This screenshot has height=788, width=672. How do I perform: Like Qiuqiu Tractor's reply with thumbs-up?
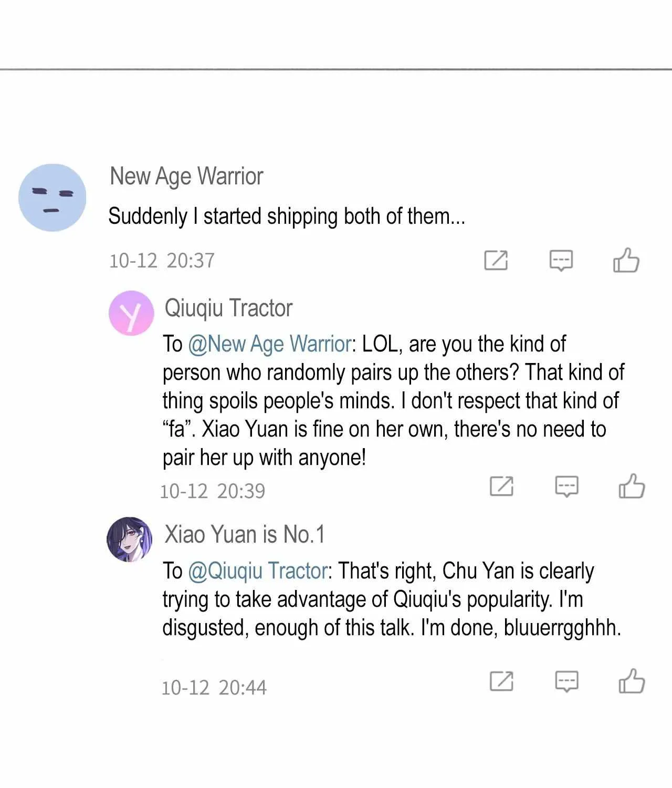[x=632, y=486]
